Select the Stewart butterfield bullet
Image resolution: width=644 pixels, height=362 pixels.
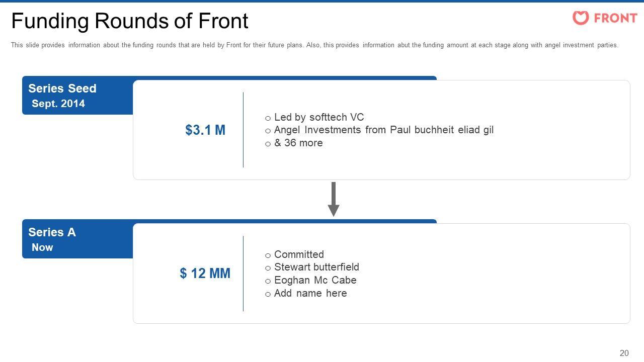(x=316, y=267)
